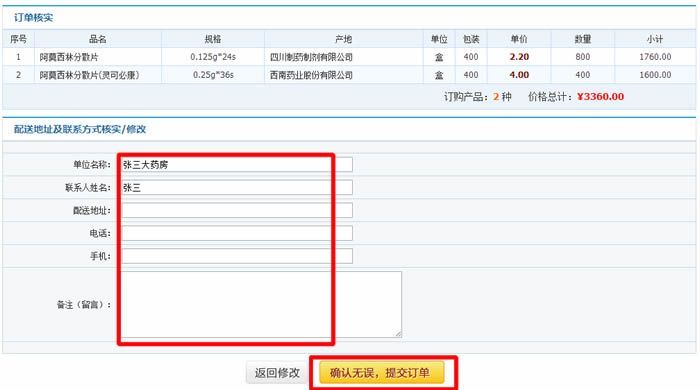This screenshot has width=700, height=390.
Task: Click the 单位名称 input field
Action: point(237,165)
